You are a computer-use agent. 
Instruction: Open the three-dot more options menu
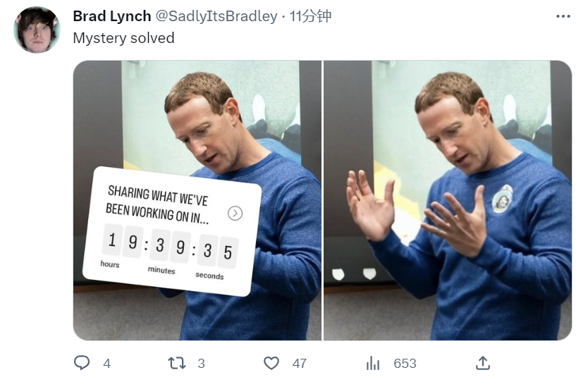563,16
